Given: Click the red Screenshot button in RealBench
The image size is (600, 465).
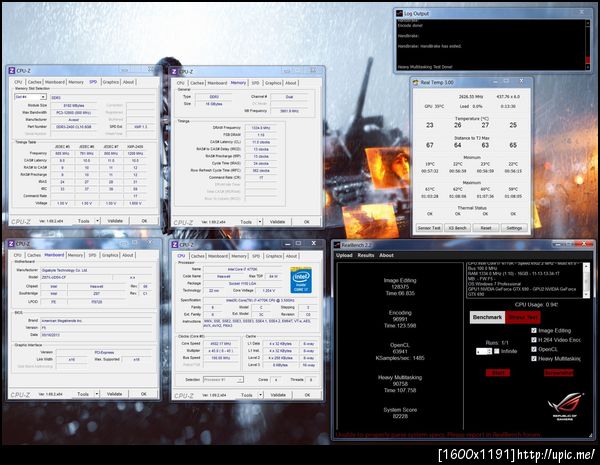Looking at the screenshot, I should (x=558, y=373).
